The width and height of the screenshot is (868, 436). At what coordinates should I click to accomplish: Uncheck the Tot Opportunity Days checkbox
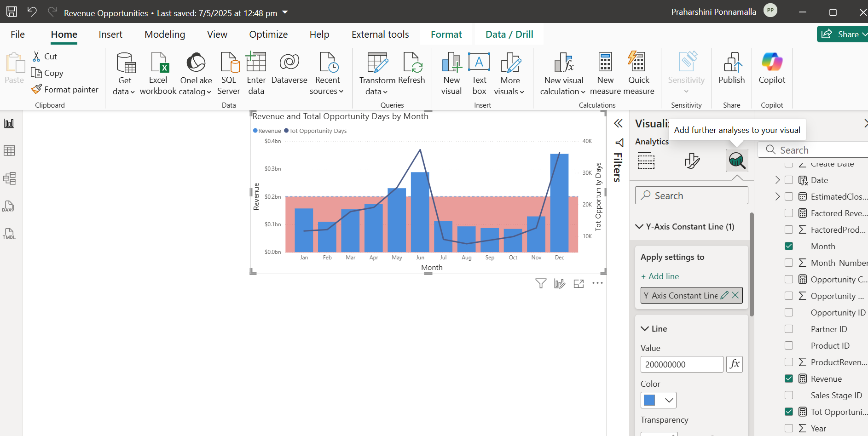coord(789,412)
